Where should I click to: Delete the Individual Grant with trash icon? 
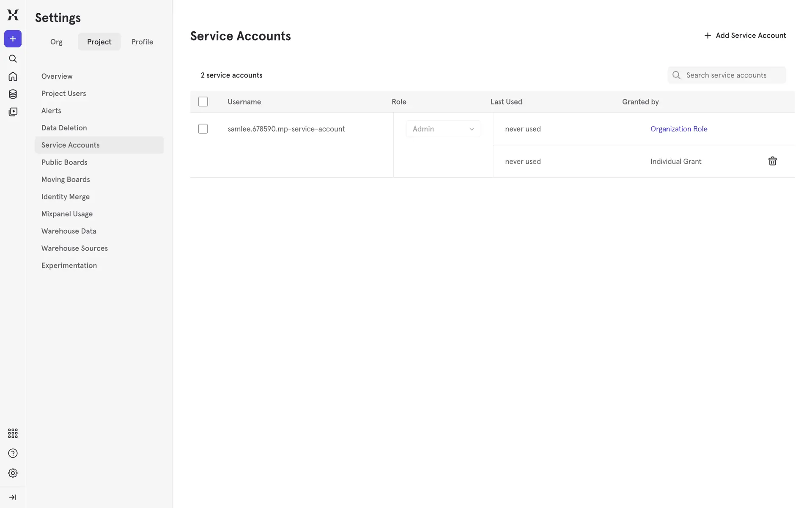coord(772,161)
